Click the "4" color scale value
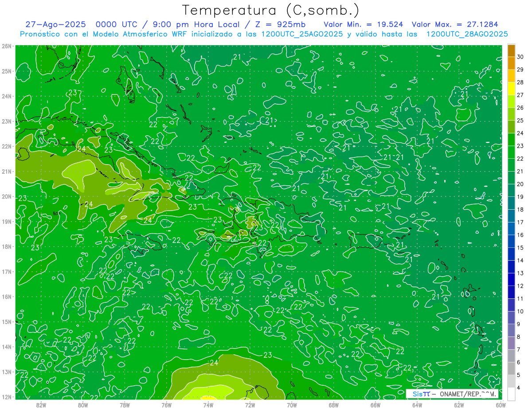The width and height of the screenshot is (532, 411). (519, 388)
